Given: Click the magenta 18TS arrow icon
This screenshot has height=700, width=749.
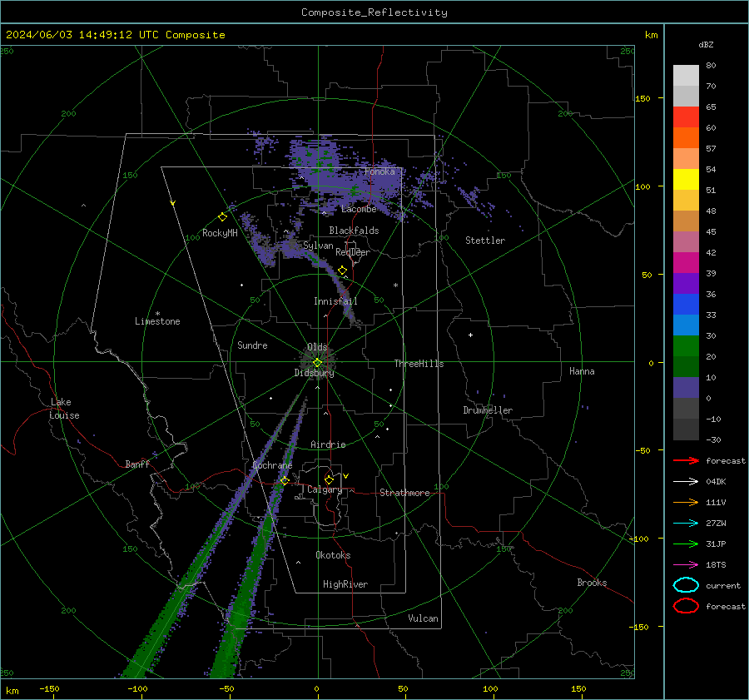Looking at the screenshot, I should pyautogui.click(x=686, y=565).
